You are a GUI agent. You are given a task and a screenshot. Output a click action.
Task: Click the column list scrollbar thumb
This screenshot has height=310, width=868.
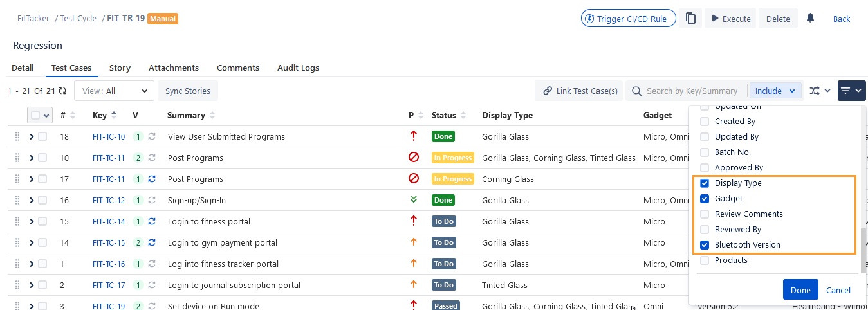pos(863,251)
